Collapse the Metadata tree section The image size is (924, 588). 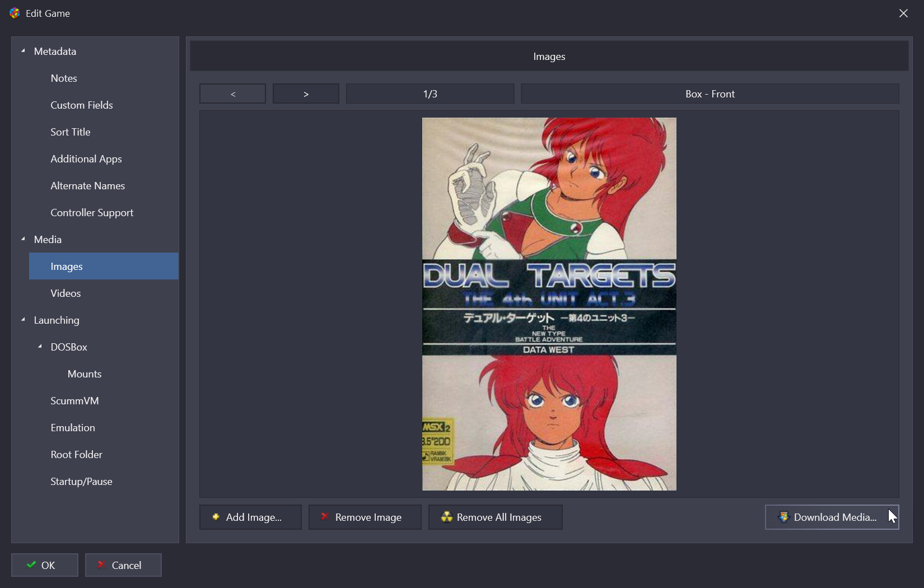pyautogui.click(x=23, y=51)
